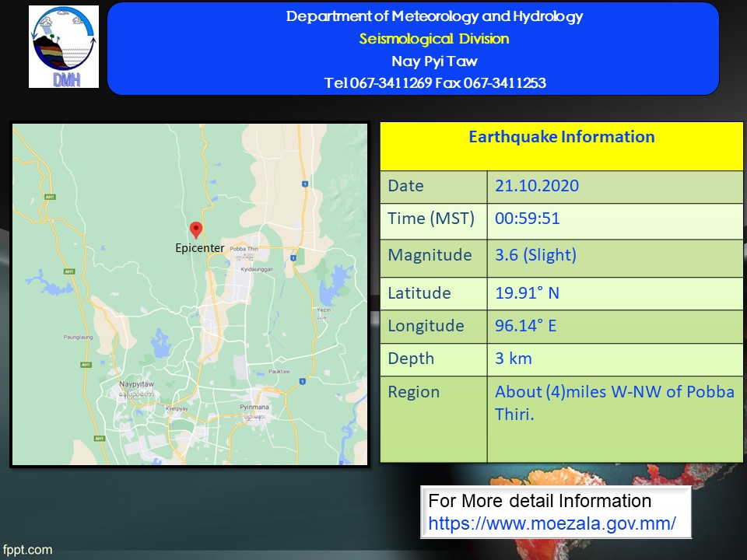Screen dimensions: 747x560
Task: Open the moezala.gov.mm link
Action: [552, 523]
